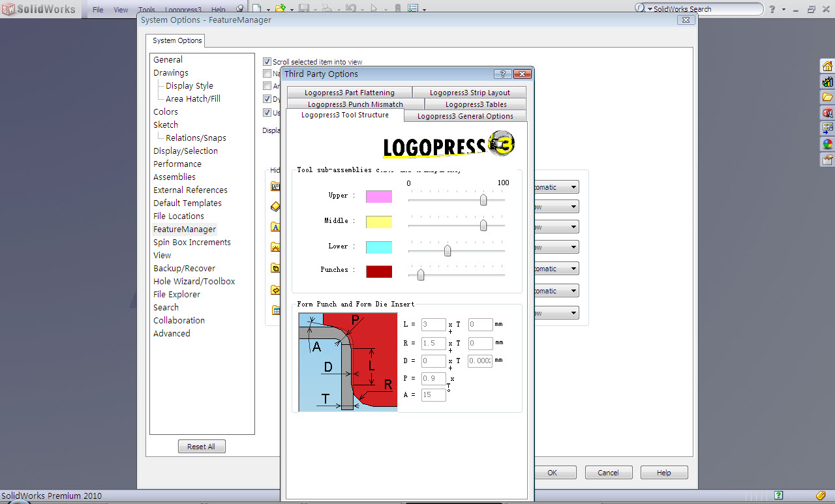Open the SolidWorks Search task pane icon

click(827, 113)
